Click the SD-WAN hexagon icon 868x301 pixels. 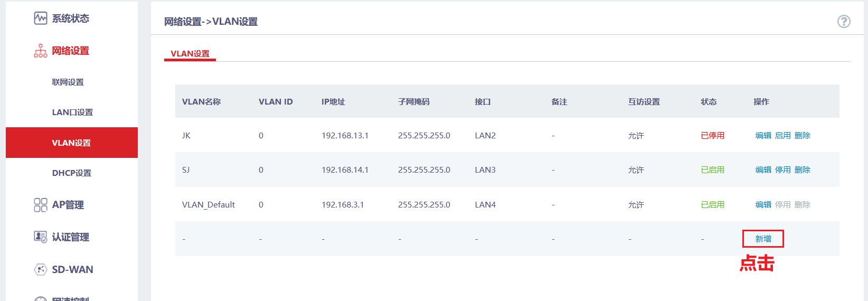pyautogui.click(x=41, y=269)
